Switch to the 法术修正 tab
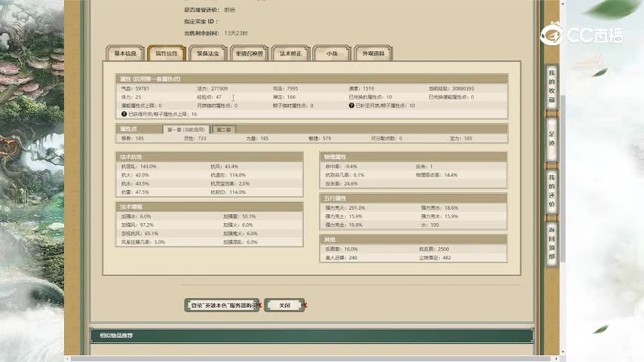 tap(290, 54)
